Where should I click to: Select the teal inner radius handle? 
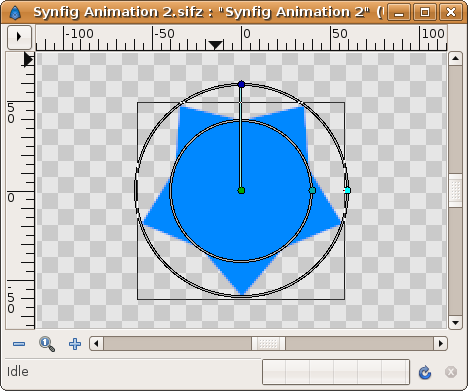(312, 190)
